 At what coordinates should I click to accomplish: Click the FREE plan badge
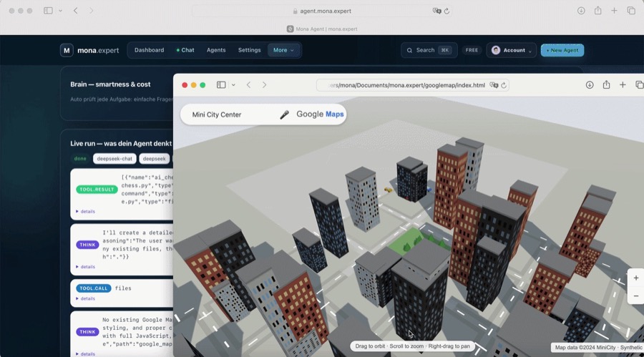coord(472,50)
